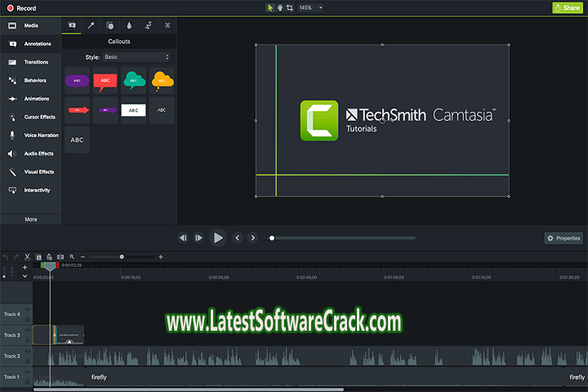The width and height of the screenshot is (588, 392).
Task: Click the split clip icon on timeline
Action: (x=60, y=256)
